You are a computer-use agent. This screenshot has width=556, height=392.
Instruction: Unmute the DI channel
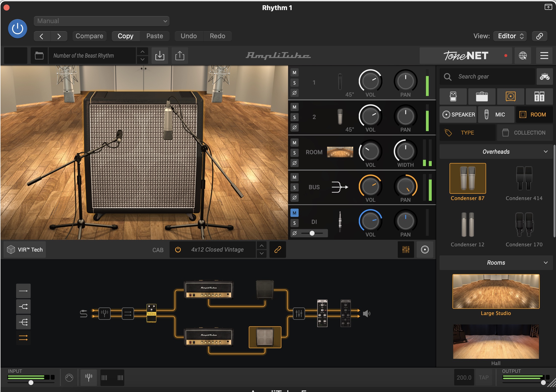pos(294,213)
